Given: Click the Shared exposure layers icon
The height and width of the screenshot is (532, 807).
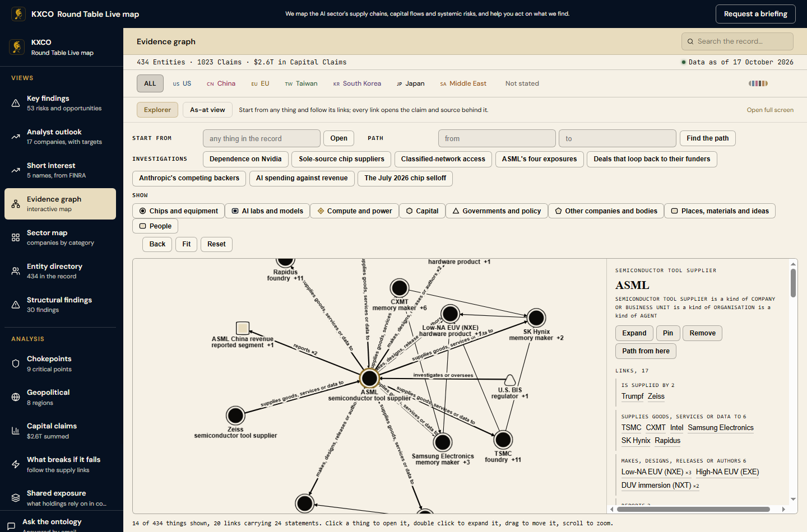Looking at the screenshot, I should [x=16, y=498].
